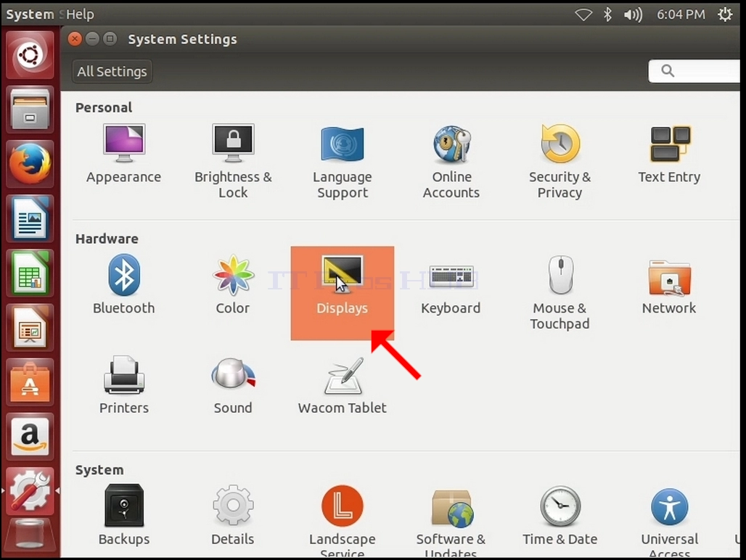Open Text Entry settings
The height and width of the screenshot is (560, 746).
[669, 154]
